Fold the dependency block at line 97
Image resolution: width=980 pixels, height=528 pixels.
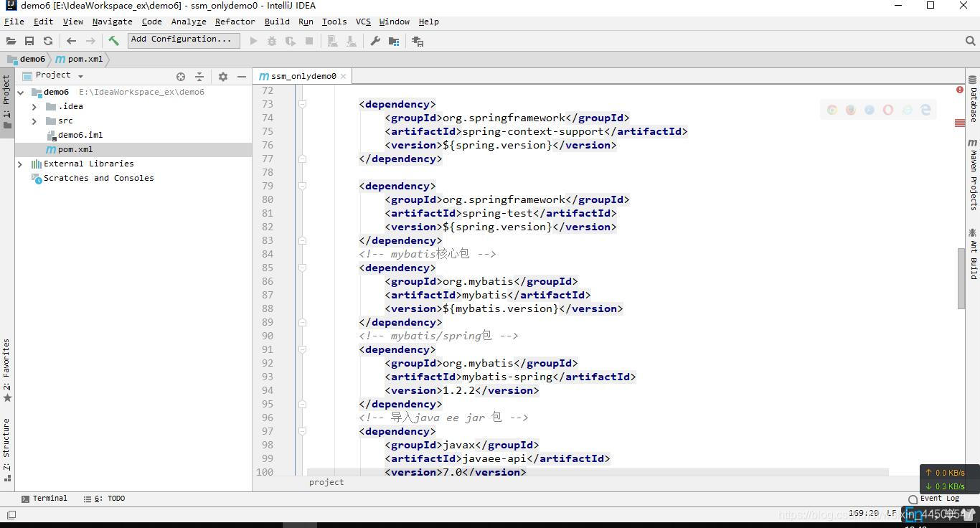(x=302, y=431)
